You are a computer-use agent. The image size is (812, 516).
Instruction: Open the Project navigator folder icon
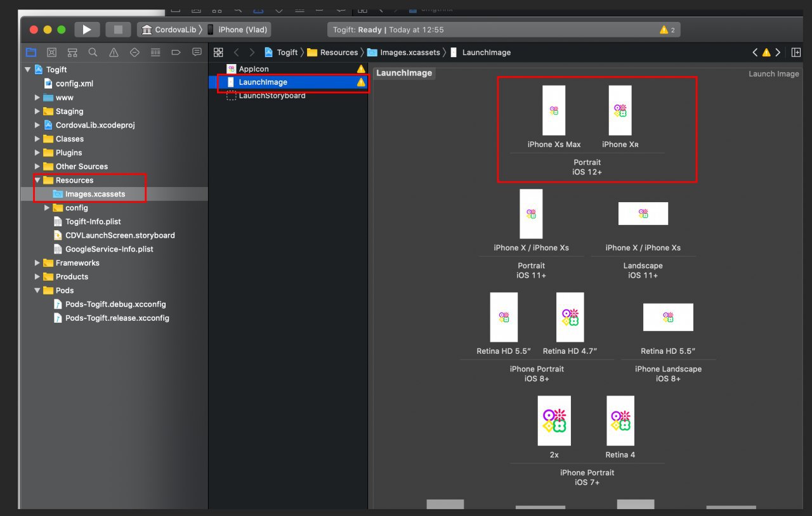tap(31, 52)
